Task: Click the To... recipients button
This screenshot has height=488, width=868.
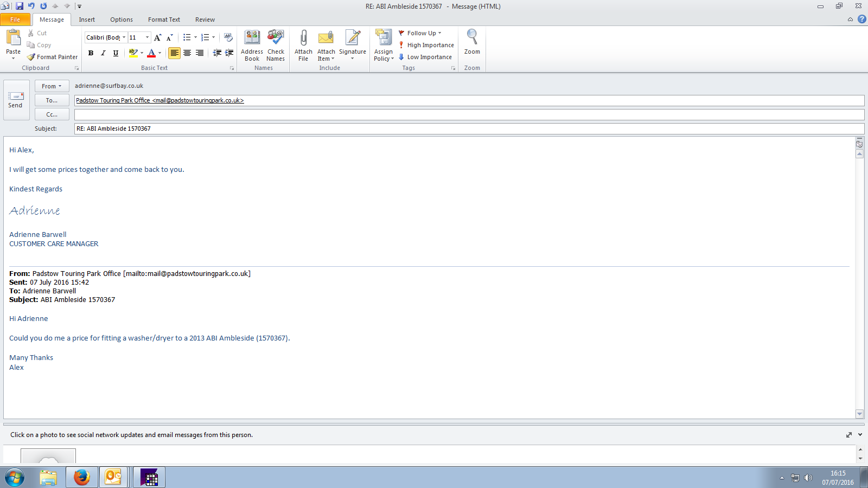Action: click(x=52, y=100)
